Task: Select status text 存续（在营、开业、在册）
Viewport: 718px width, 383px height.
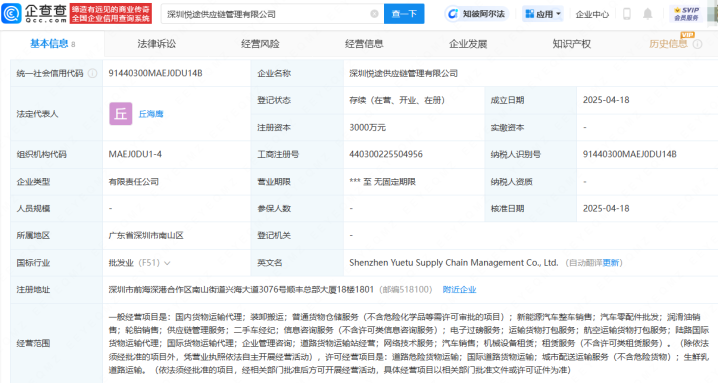Action: 397,100
